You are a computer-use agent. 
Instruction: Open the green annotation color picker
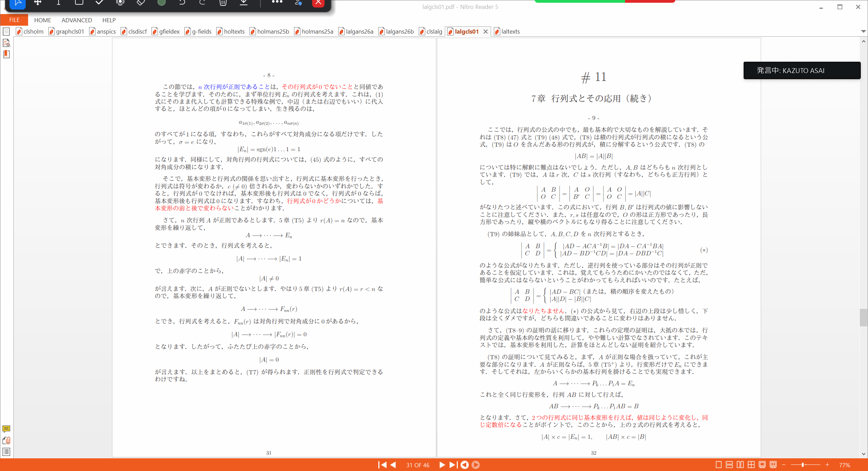point(161,3)
